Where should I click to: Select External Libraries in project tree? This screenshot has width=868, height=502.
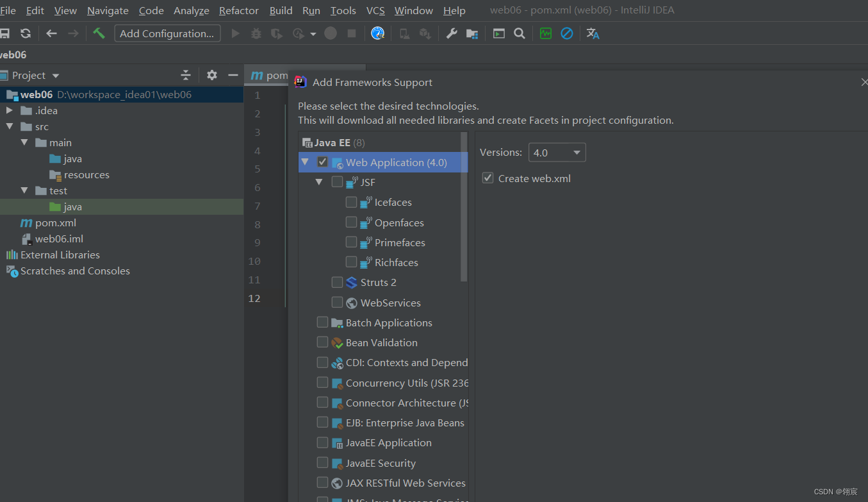pos(60,255)
